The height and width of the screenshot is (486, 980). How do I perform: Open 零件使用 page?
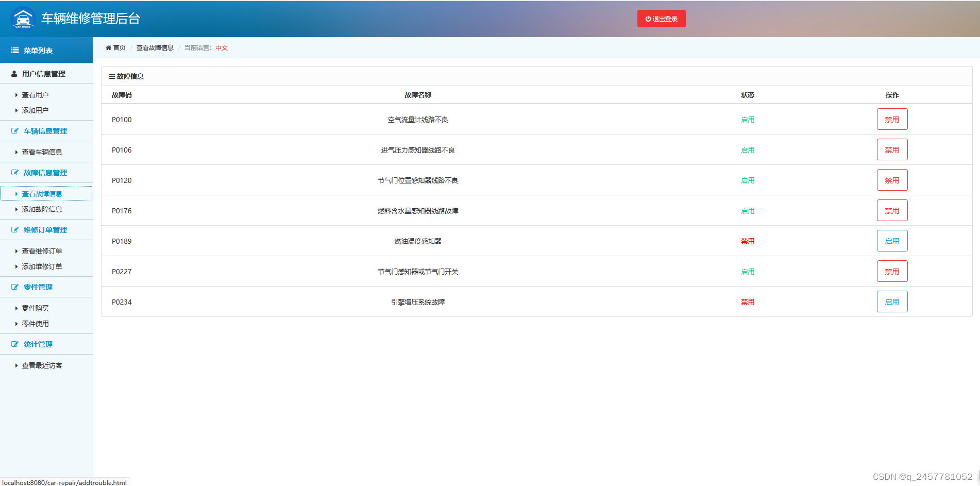pos(35,324)
